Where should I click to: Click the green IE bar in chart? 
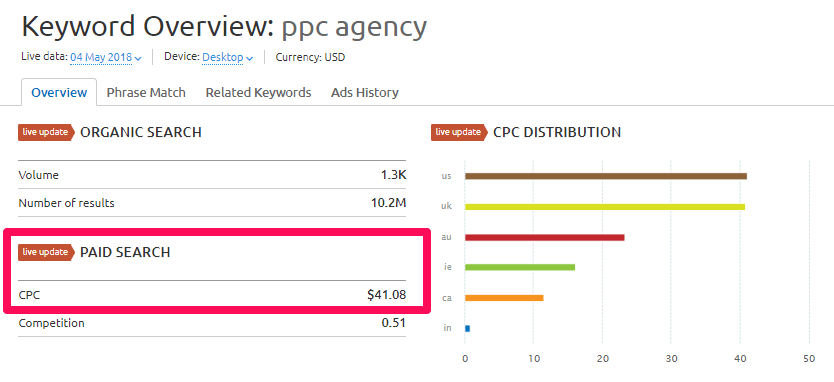pos(520,267)
